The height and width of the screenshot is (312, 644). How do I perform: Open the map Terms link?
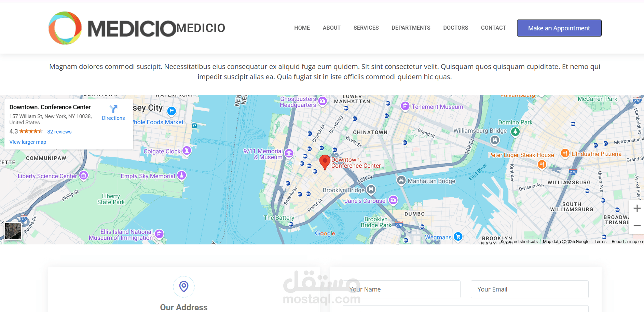(600, 242)
